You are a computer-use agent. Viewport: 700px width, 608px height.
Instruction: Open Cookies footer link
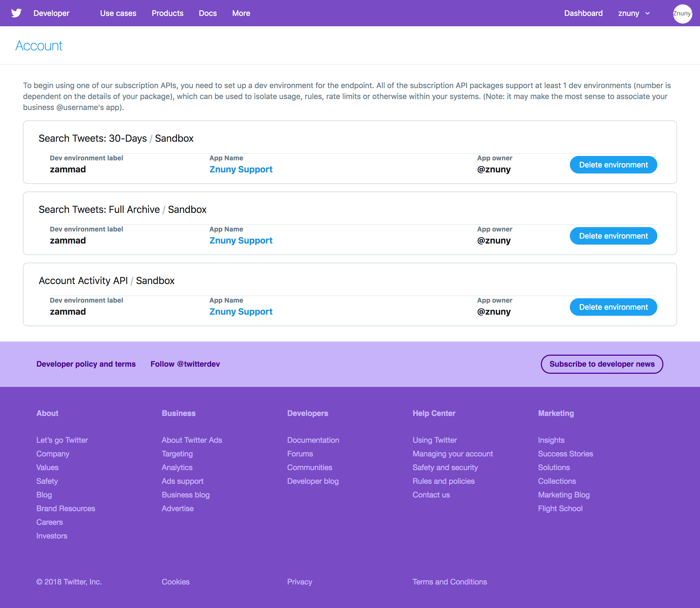click(x=176, y=582)
